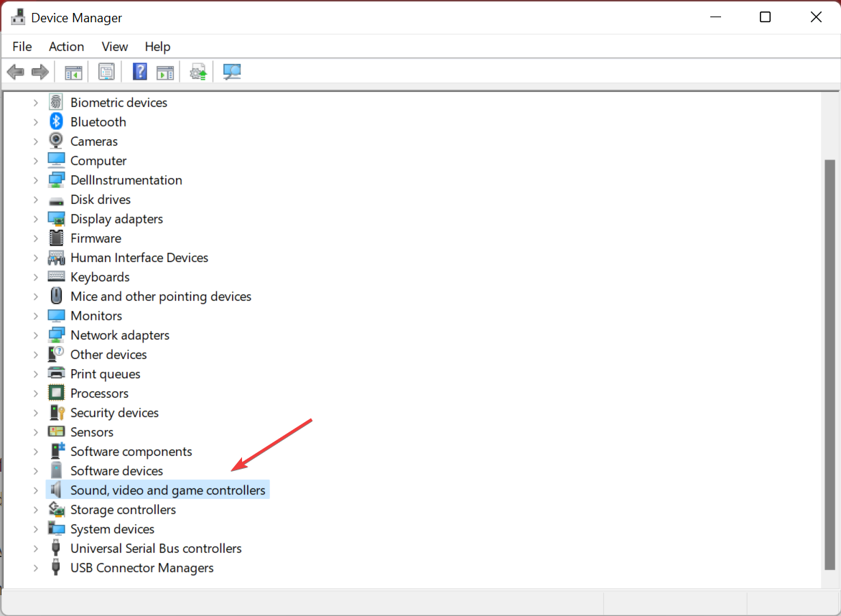Click the Firmware chip icon
Viewport: 841px width, 616px height.
(x=56, y=238)
